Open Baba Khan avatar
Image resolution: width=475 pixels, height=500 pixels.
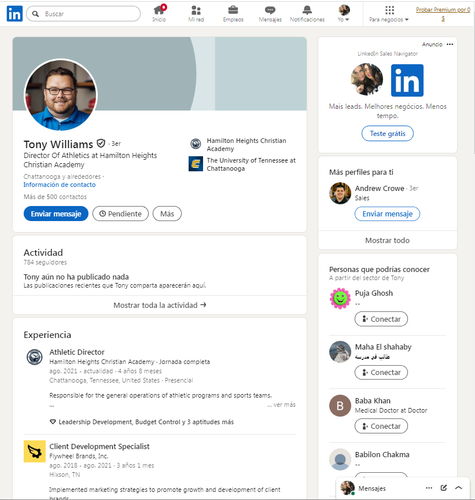pyautogui.click(x=340, y=406)
